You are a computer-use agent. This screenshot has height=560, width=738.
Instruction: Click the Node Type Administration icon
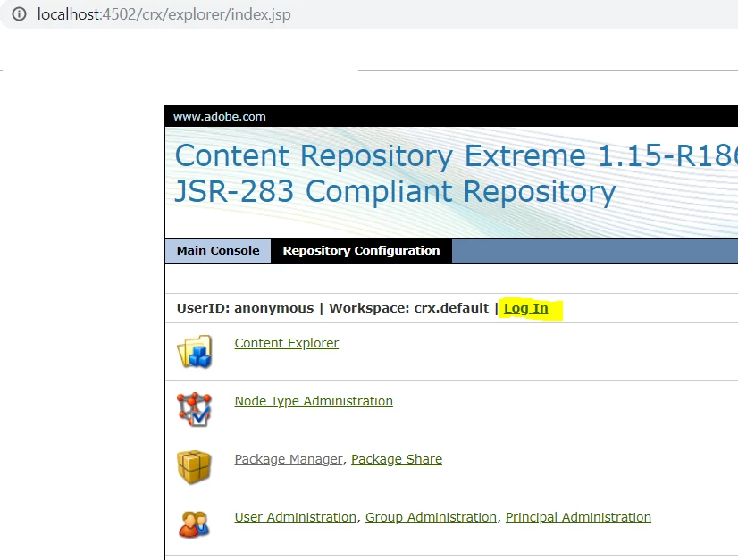pyautogui.click(x=194, y=409)
